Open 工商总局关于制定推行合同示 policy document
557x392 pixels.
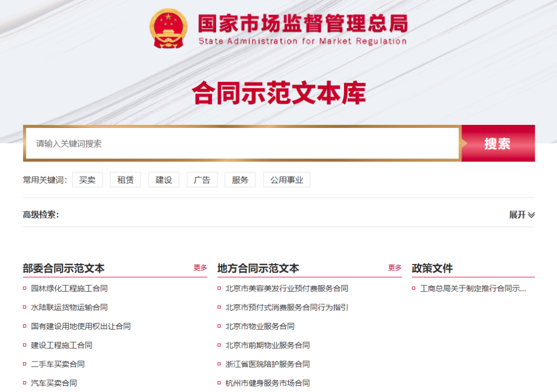click(473, 288)
